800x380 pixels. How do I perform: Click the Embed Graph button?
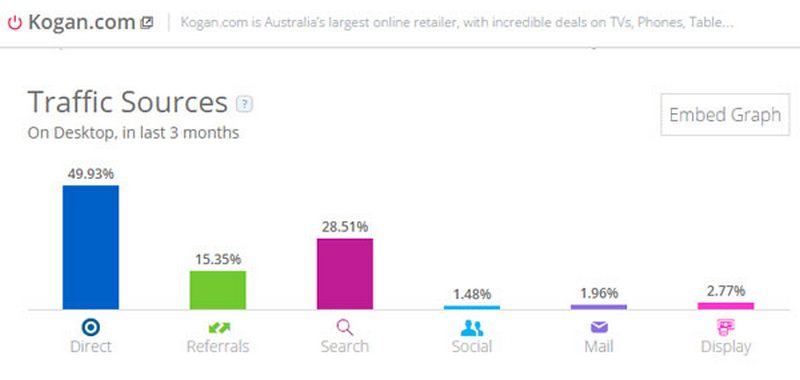[x=725, y=115]
